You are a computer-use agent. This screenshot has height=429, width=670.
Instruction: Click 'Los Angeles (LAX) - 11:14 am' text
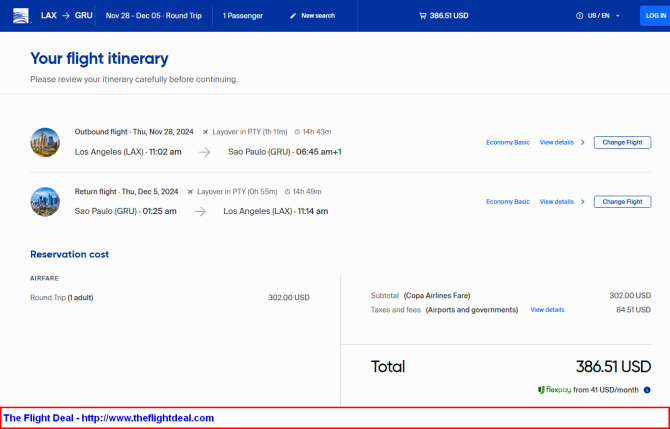point(276,211)
